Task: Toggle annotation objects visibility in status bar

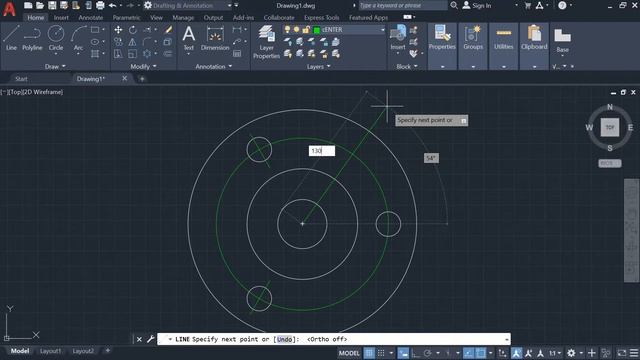Action: pyautogui.click(x=516, y=353)
